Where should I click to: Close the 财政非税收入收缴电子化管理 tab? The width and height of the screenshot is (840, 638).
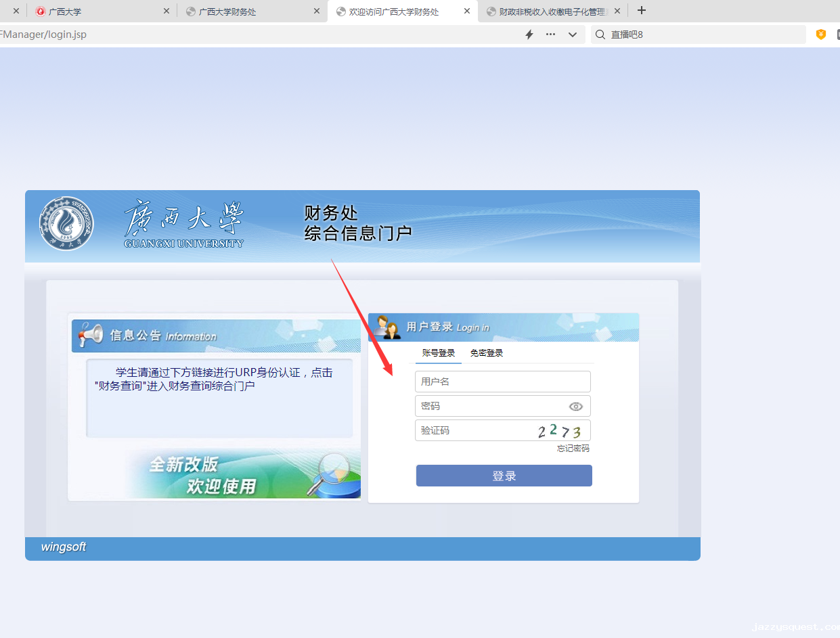[617, 12]
